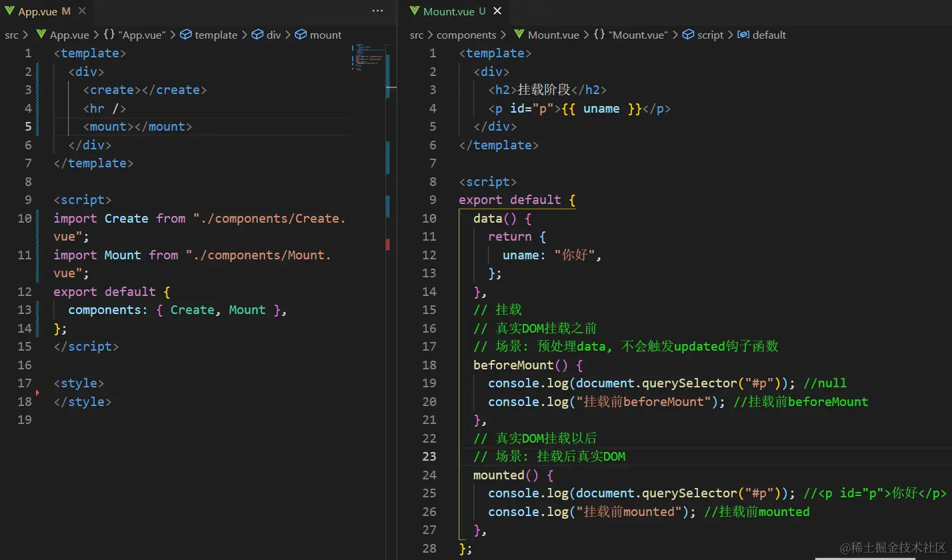Click the console.log("挂载前beforeMount") line
The width and height of the screenshot is (952, 560).
click(x=678, y=401)
